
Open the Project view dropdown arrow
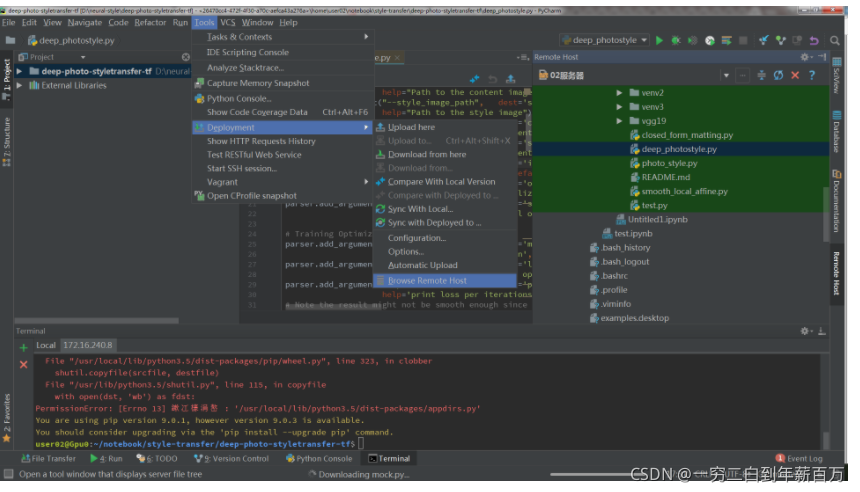click(x=83, y=57)
